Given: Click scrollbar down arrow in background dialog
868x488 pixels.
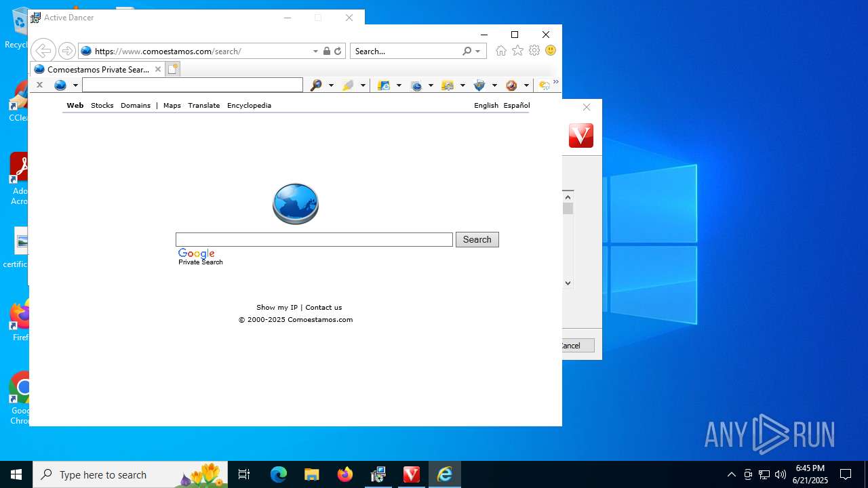Looking at the screenshot, I should click(568, 283).
